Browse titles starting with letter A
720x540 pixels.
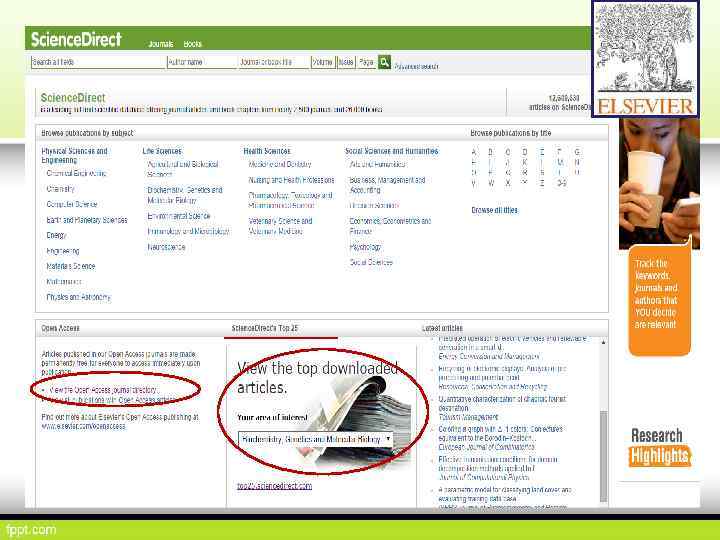click(474, 152)
